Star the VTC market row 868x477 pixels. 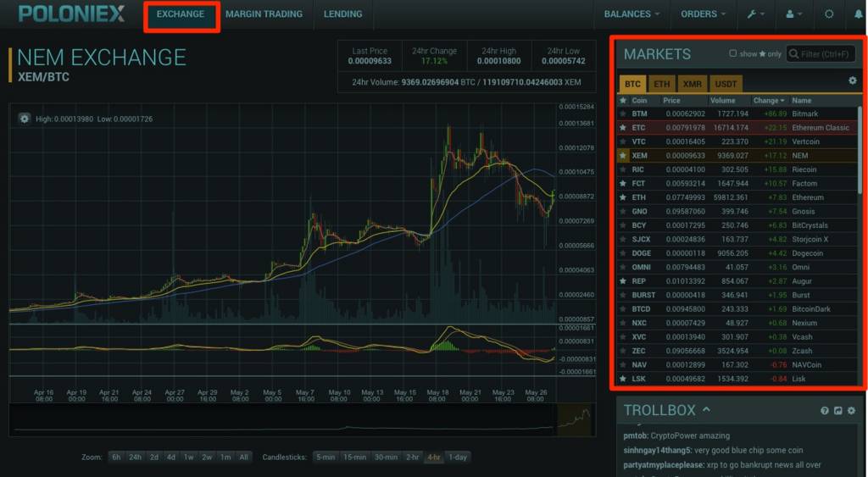pyautogui.click(x=623, y=141)
